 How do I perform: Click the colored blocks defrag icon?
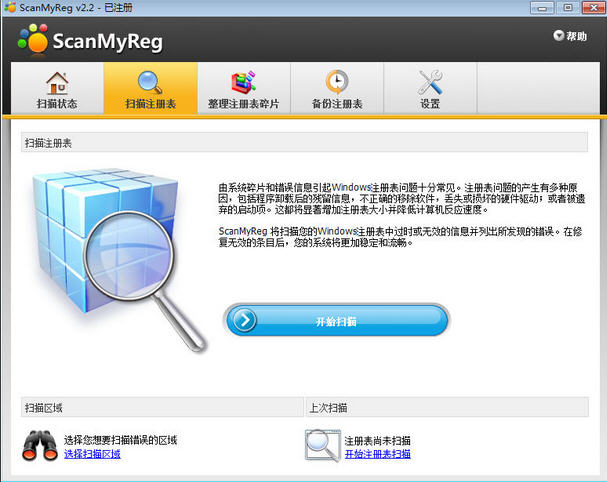243,81
